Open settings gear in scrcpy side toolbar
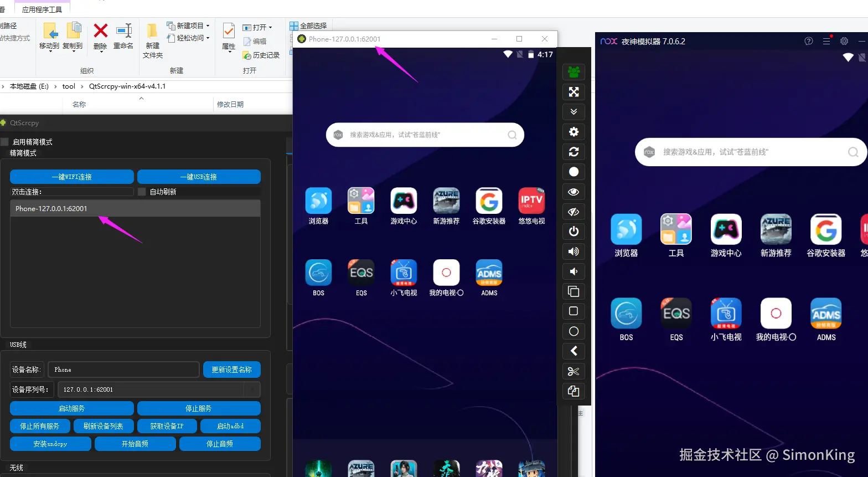 point(573,132)
